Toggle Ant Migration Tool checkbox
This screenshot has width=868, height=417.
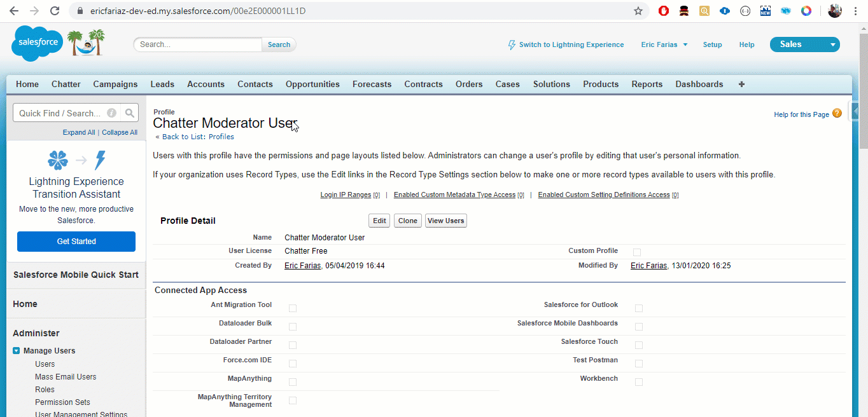[x=293, y=308]
